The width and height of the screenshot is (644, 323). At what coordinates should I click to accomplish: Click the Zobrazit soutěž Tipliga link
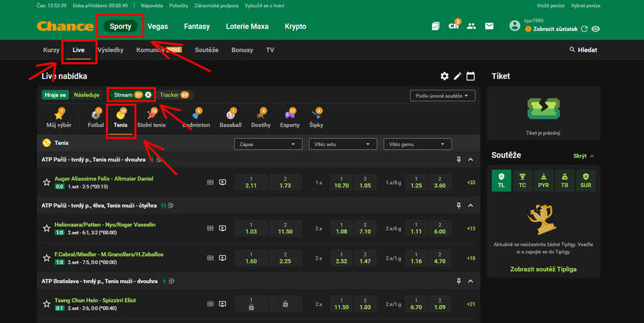pos(543,269)
